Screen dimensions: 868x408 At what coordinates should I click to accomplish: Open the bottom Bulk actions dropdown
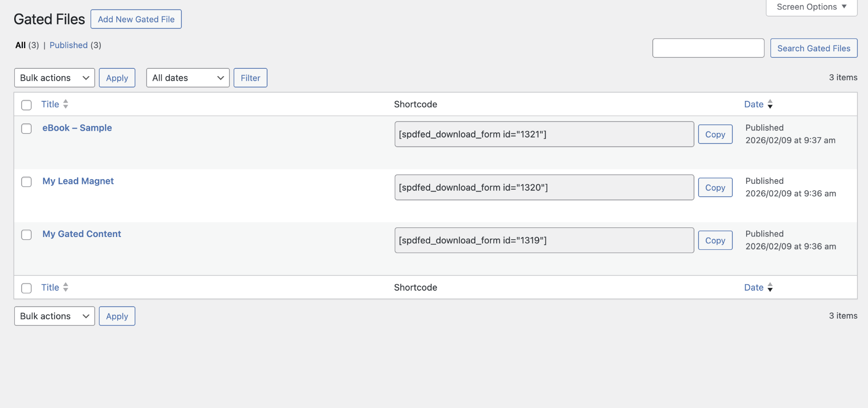pyautogui.click(x=55, y=316)
